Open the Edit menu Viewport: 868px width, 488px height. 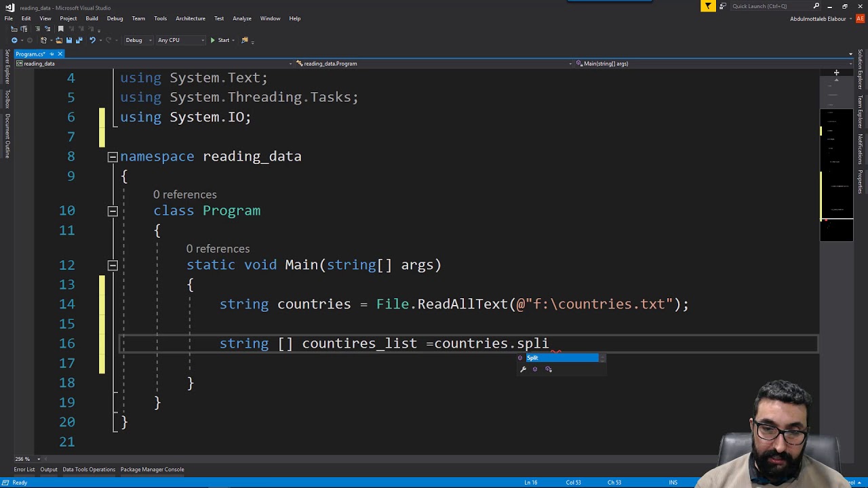click(x=26, y=18)
